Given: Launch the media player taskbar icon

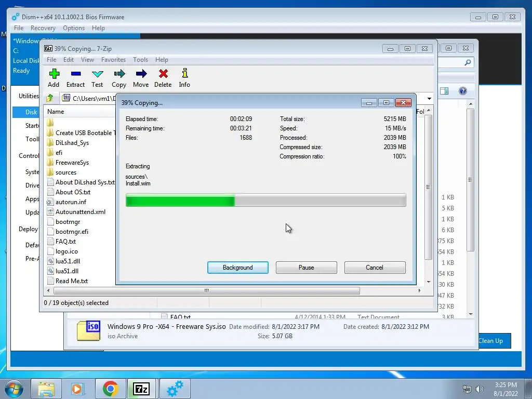Looking at the screenshot, I should (x=77, y=389).
